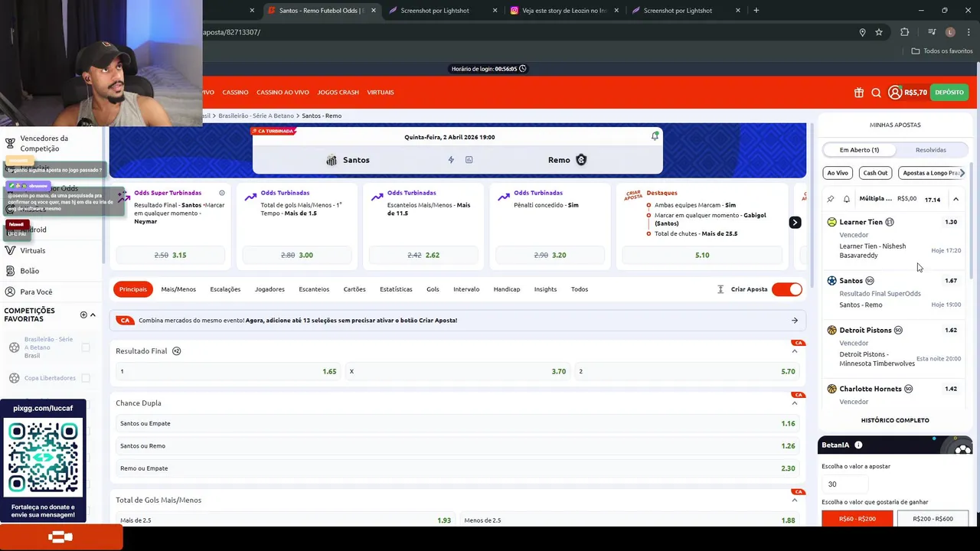The height and width of the screenshot is (551, 980).
Task: Click the Vencedores da Competição trophy icon
Action: pos(10,143)
